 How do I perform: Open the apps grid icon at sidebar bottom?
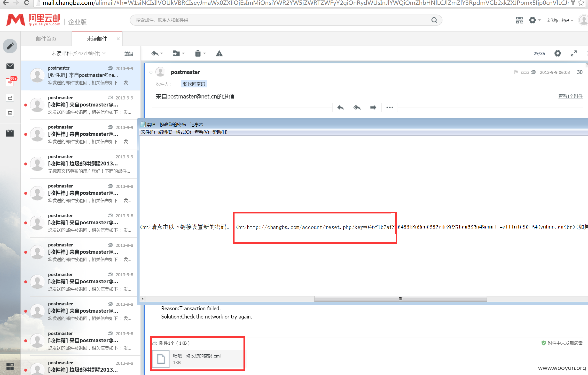click(x=10, y=367)
